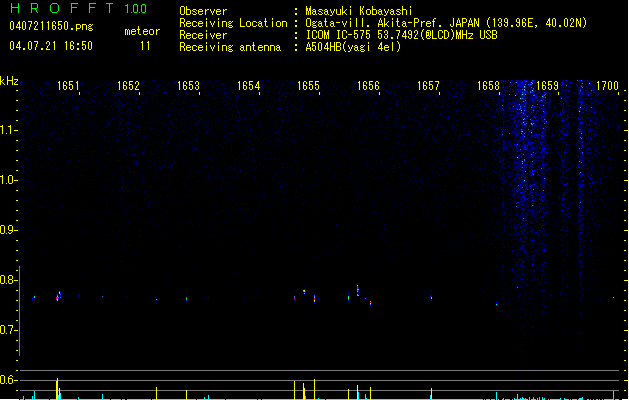
Task: Click the 1652 time axis marker
Action: click(x=128, y=86)
